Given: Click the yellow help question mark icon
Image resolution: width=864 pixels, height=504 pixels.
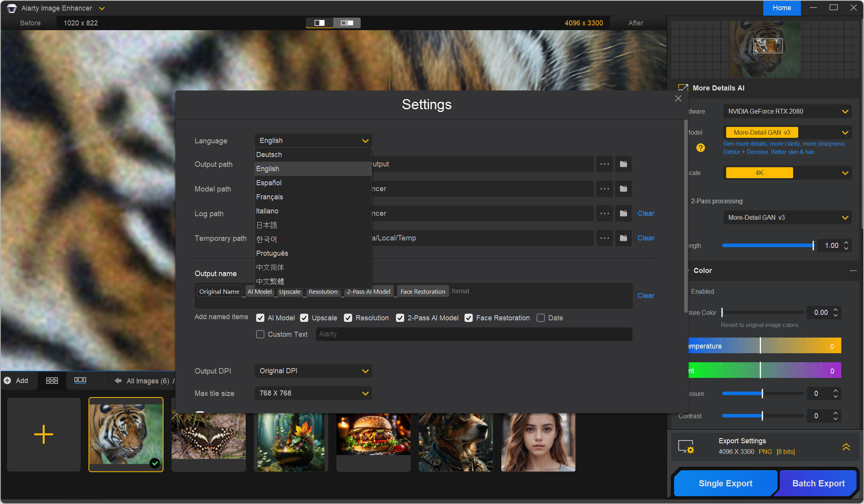Looking at the screenshot, I should (x=700, y=148).
